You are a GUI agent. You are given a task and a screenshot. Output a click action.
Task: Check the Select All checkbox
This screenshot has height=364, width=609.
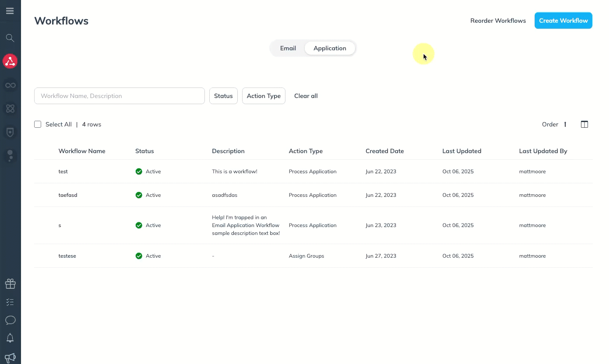click(x=38, y=124)
